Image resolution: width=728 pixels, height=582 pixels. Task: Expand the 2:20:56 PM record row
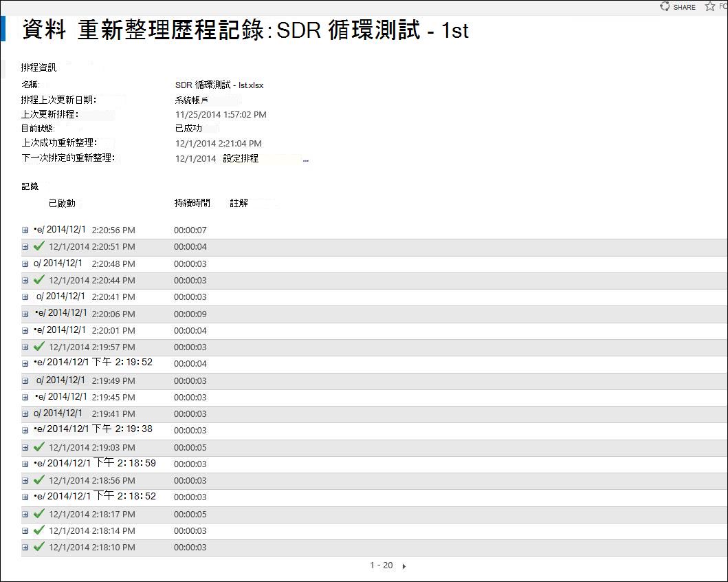(x=25, y=230)
